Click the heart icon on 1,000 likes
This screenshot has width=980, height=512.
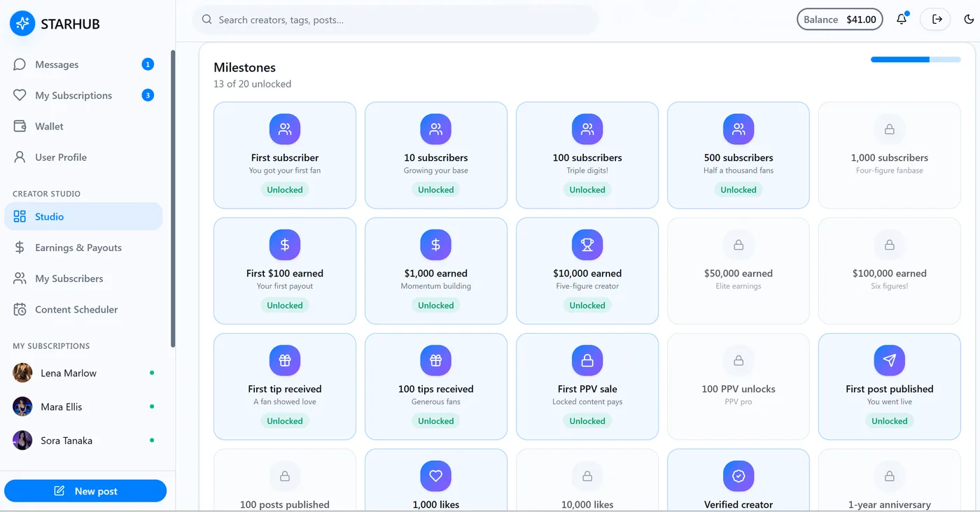click(x=436, y=476)
